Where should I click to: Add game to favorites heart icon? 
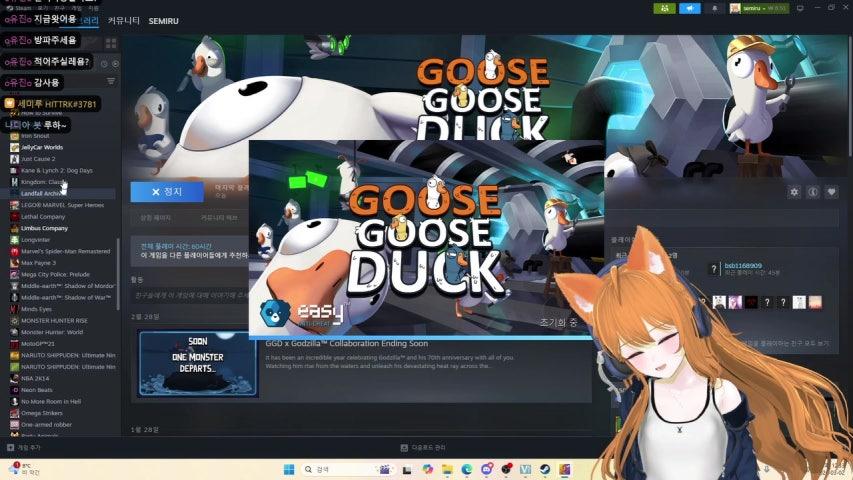click(x=831, y=192)
